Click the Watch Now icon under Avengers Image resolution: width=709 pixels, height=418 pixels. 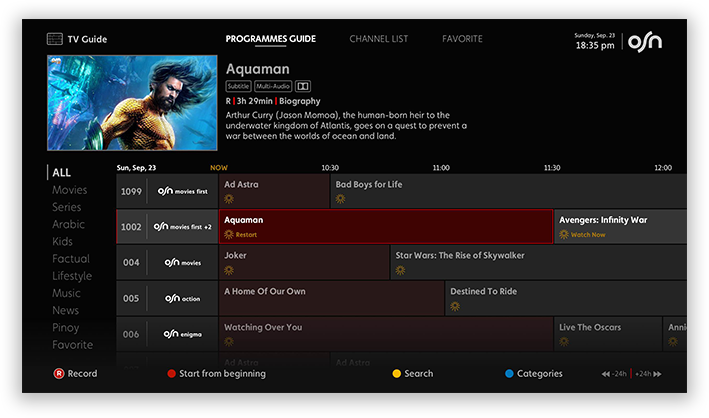click(564, 234)
